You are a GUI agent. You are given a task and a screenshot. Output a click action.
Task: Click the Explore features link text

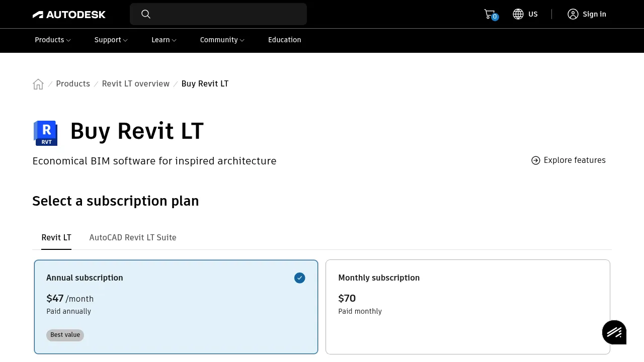pos(575,160)
